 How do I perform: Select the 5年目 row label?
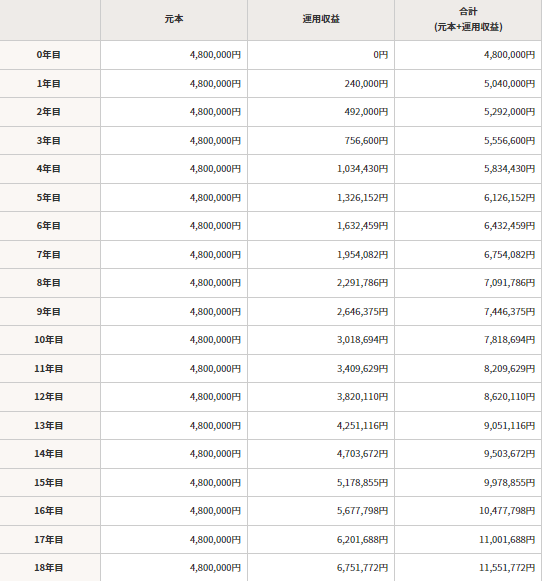tap(50, 197)
